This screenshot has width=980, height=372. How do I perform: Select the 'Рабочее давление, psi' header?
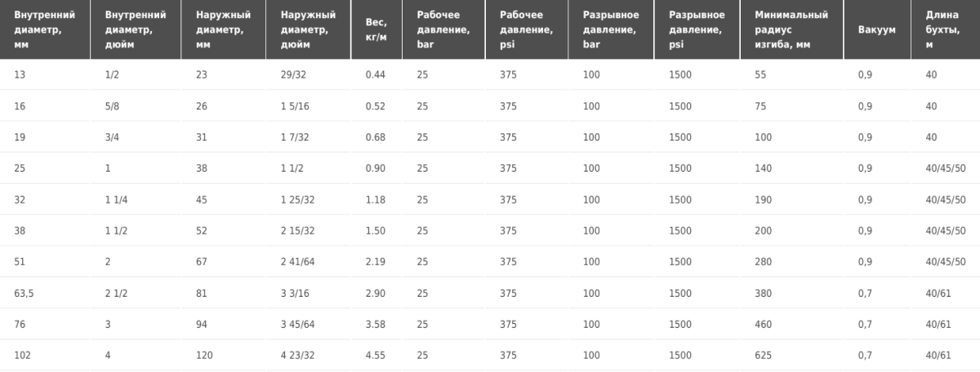point(527,29)
